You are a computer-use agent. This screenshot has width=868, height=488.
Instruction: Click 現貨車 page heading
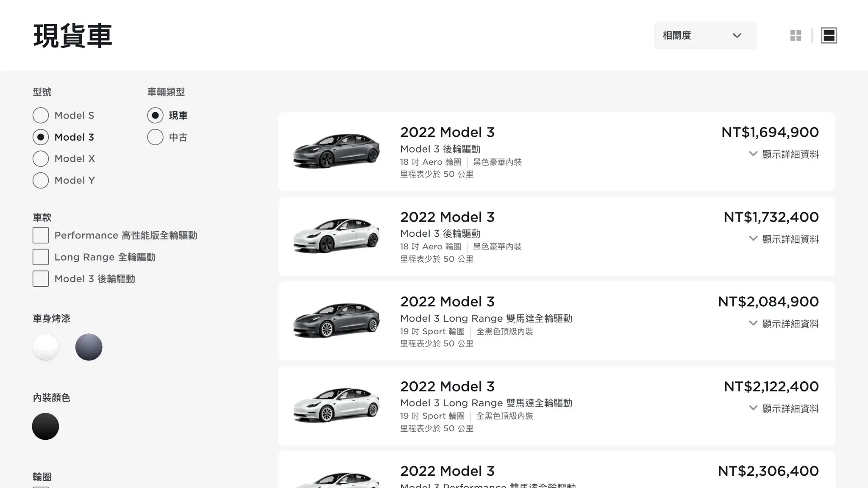click(72, 36)
